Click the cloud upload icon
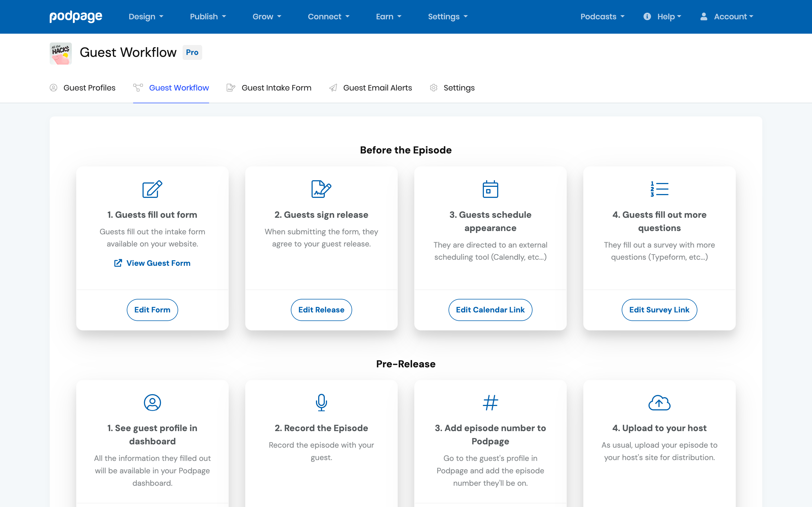 [x=659, y=402]
